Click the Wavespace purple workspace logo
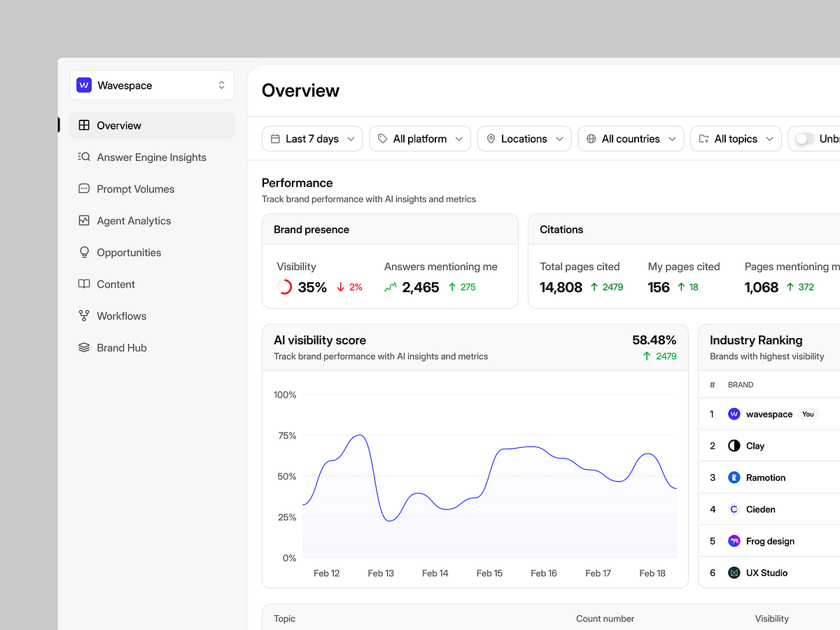 pyautogui.click(x=84, y=85)
